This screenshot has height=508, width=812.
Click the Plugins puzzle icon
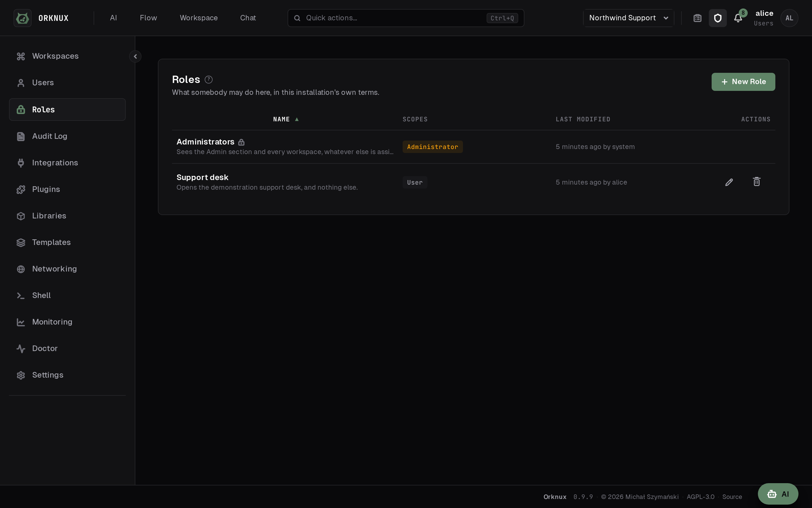point(21,189)
